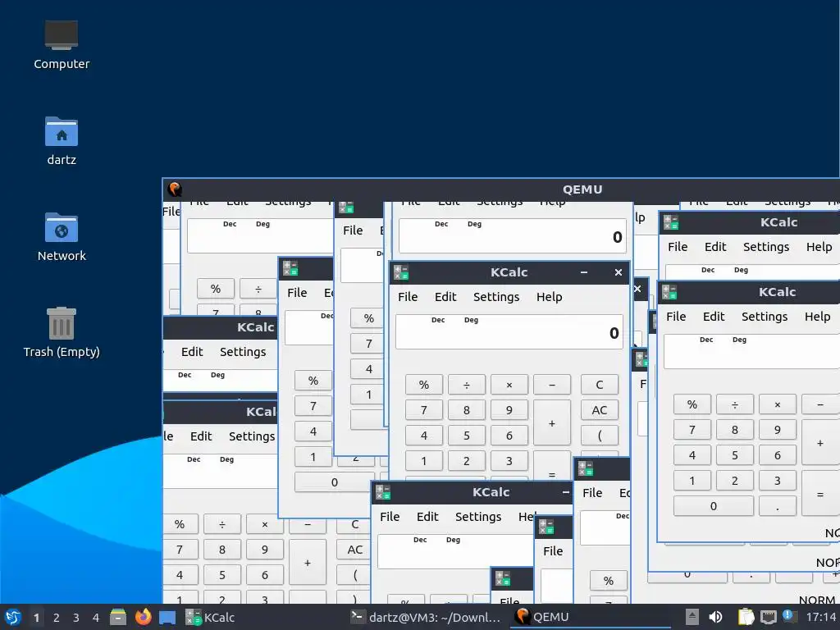Click the decimal point key in the lower-right KCalc
The width and height of the screenshot is (840, 630).
778,506
